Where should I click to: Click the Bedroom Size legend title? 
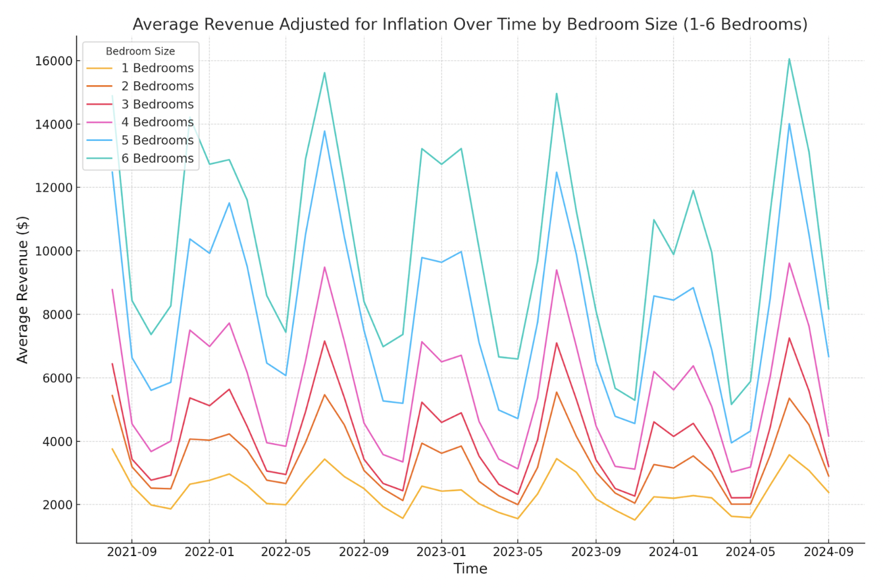tap(140, 51)
